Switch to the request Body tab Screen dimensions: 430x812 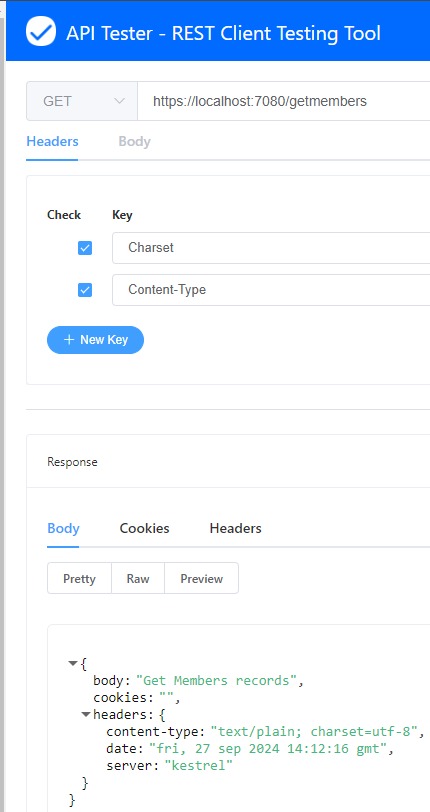(134, 142)
